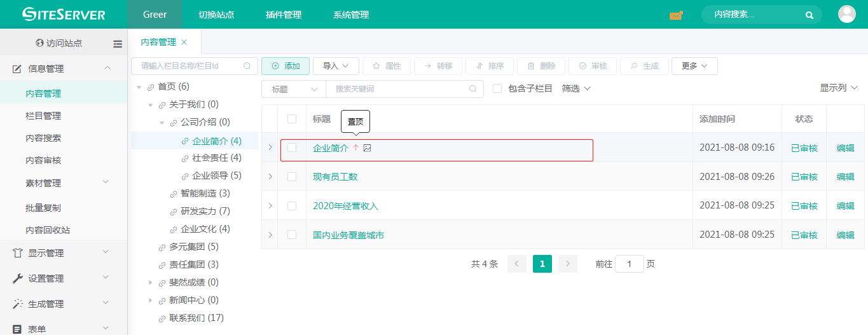Click the 添加 button

tap(286, 66)
